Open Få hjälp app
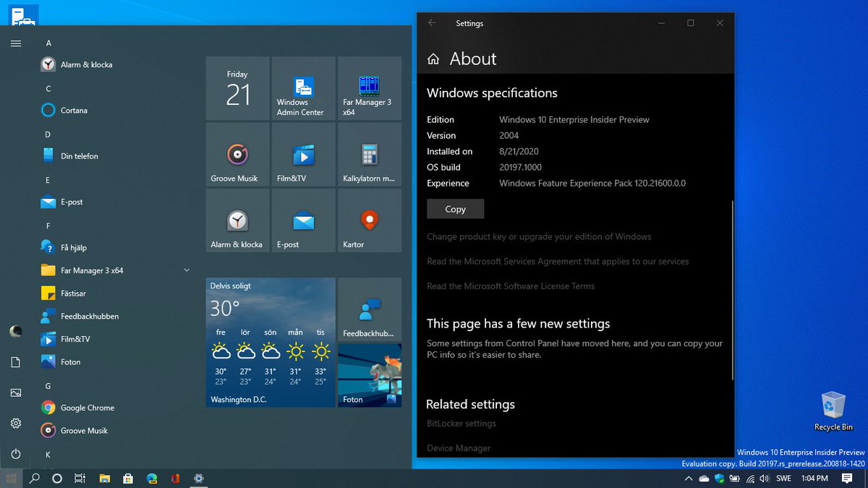This screenshot has width=868, height=488. click(x=116, y=247)
